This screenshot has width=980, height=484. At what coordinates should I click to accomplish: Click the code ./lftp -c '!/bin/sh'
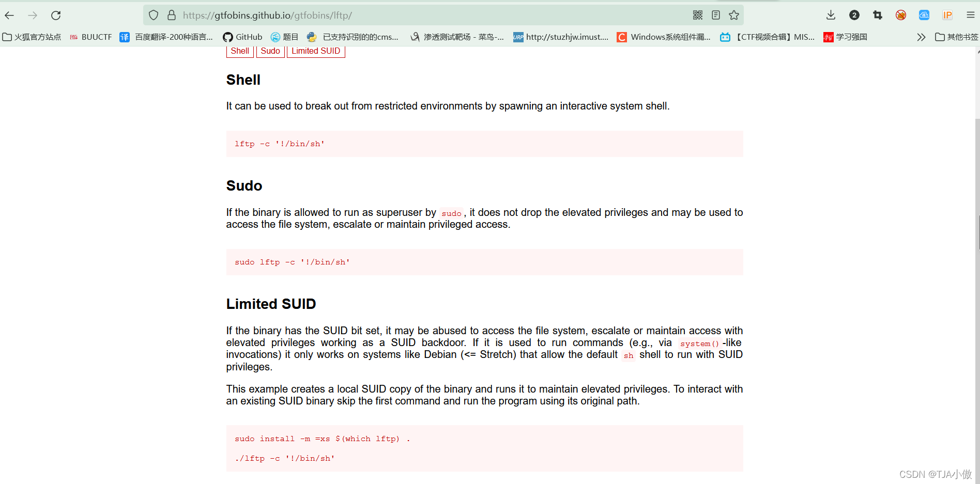[x=285, y=459]
